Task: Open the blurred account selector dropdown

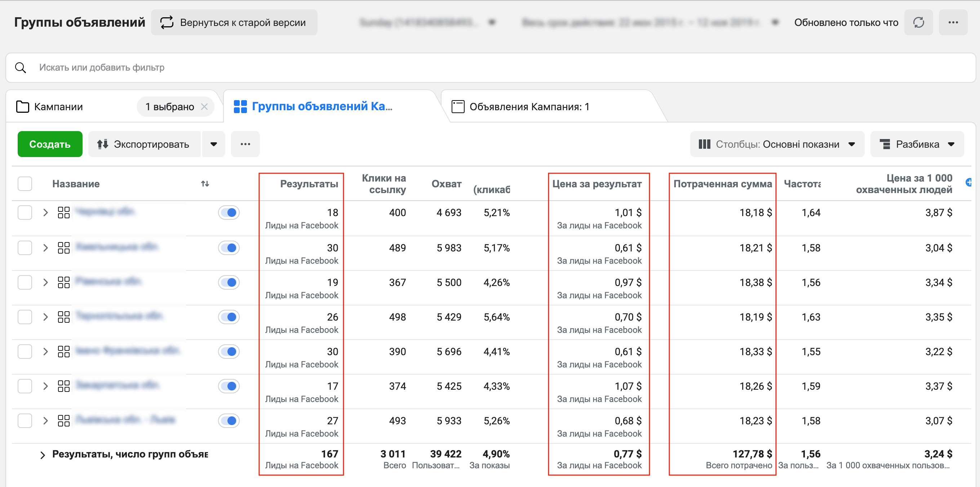Action: click(427, 22)
